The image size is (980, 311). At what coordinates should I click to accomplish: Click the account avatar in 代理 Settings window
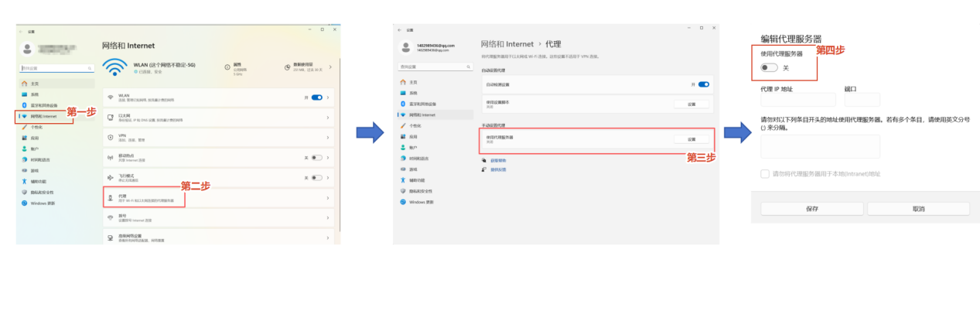pos(406,47)
